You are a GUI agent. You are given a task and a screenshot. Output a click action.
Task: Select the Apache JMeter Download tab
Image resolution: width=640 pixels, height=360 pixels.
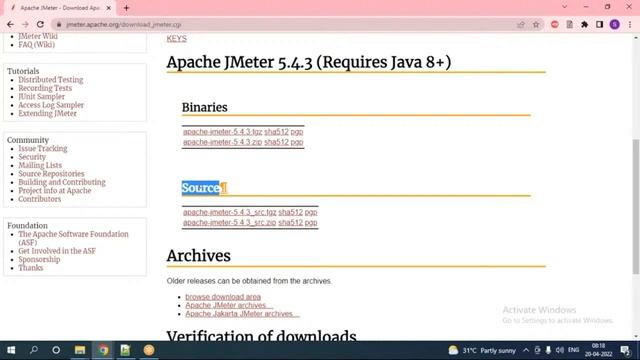pos(59,8)
